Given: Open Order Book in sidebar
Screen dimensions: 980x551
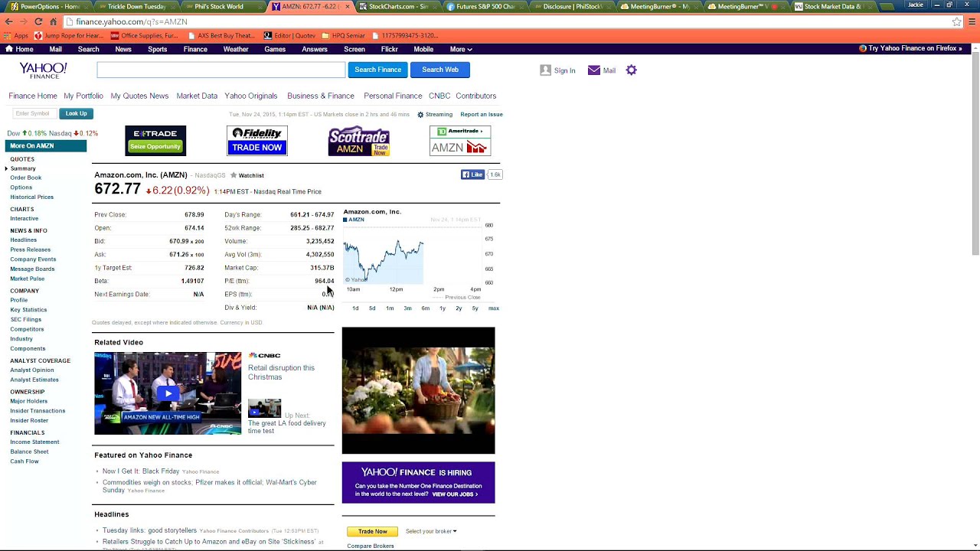Looking at the screenshot, I should tap(26, 178).
